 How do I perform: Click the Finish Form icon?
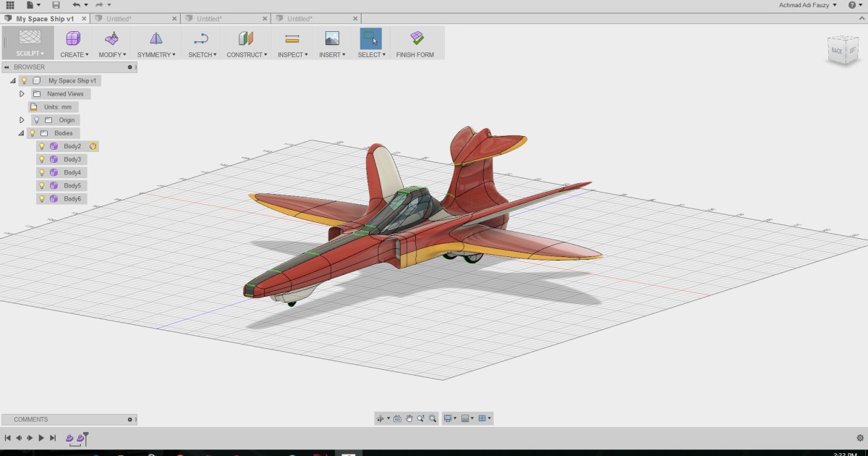coord(417,38)
